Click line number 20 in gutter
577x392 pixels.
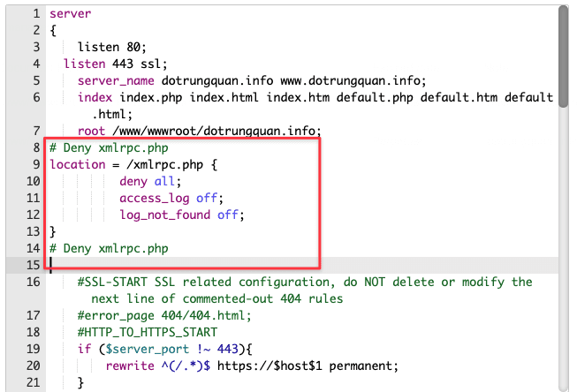pyautogui.click(x=33, y=366)
